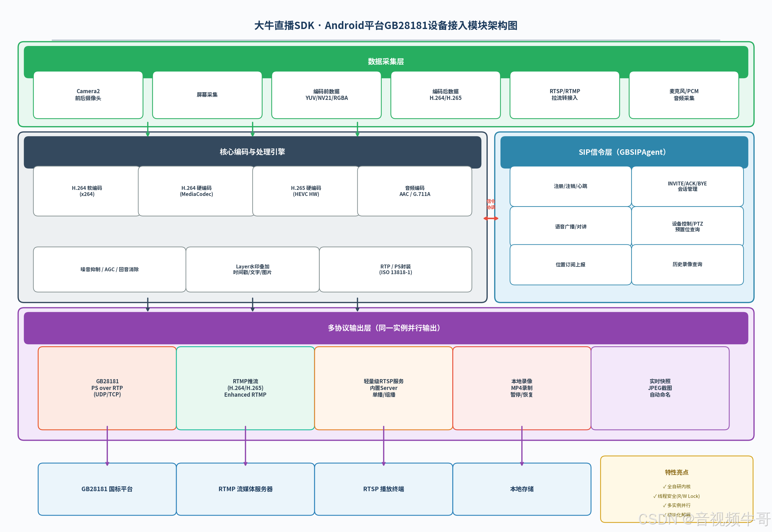
Task: Click the 核心编码与处理引擎 header bar
Action: (252, 152)
